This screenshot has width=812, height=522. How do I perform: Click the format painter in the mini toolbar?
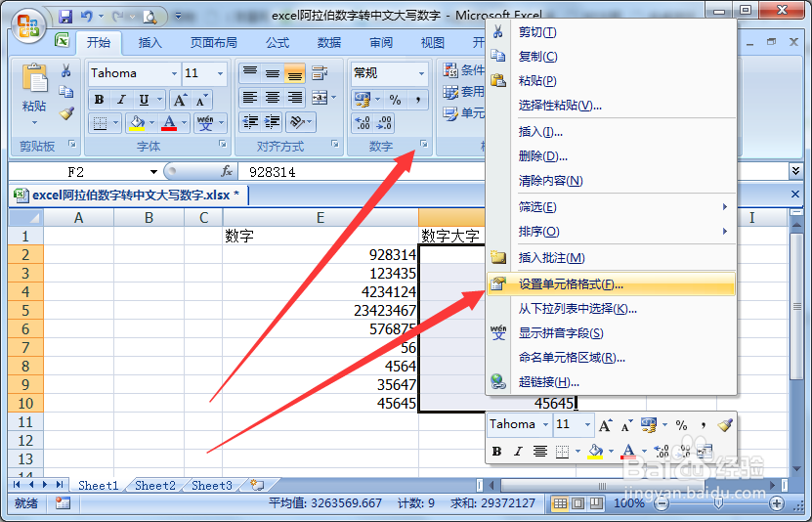724,425
